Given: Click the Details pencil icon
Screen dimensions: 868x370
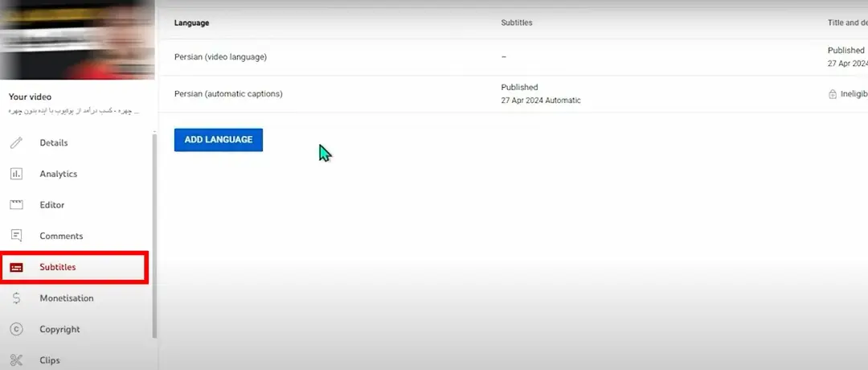Looking at the screenshot, I should point(17,143).
